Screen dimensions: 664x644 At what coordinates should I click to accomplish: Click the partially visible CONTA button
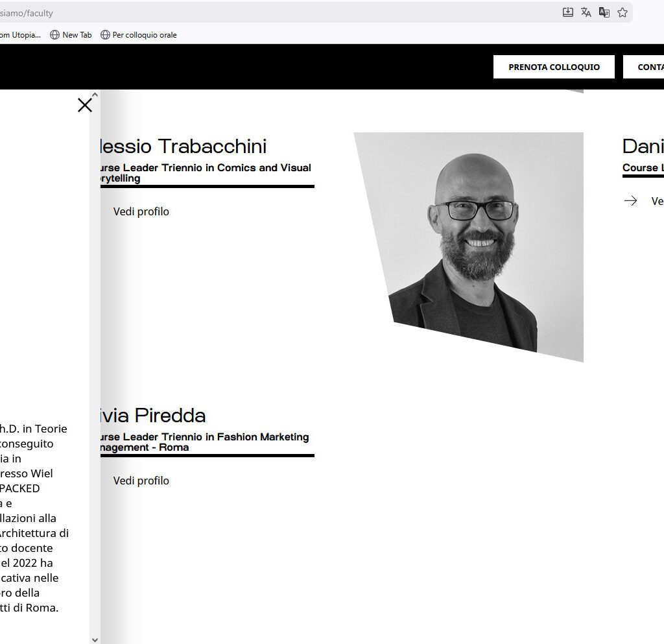(644, 67)
